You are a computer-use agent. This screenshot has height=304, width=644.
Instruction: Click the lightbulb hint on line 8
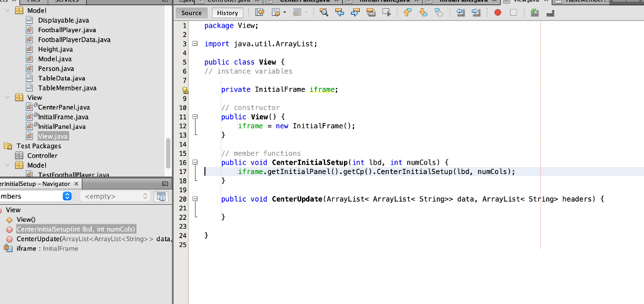click(x=186, y=90)
